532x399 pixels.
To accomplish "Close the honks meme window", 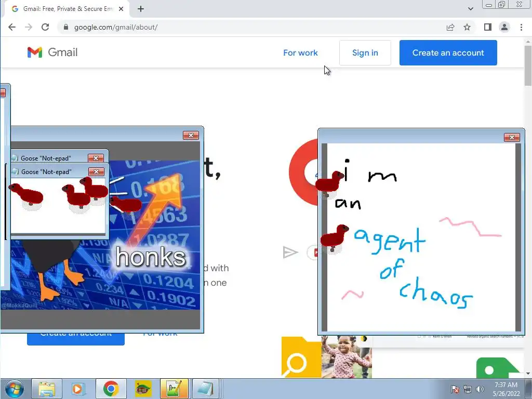I will (191, 136).
